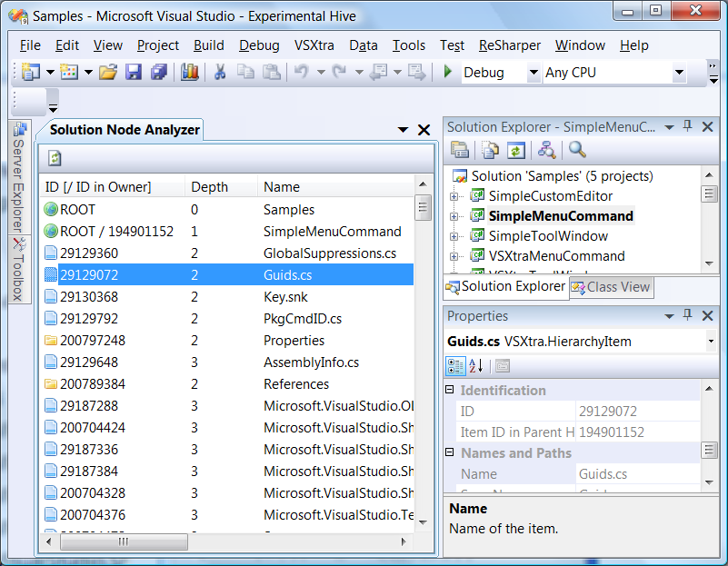Expand the SimpleMenuCommand project node
Image resolution: width=728 pixels, height=566 pixels.
pos(454,216)
